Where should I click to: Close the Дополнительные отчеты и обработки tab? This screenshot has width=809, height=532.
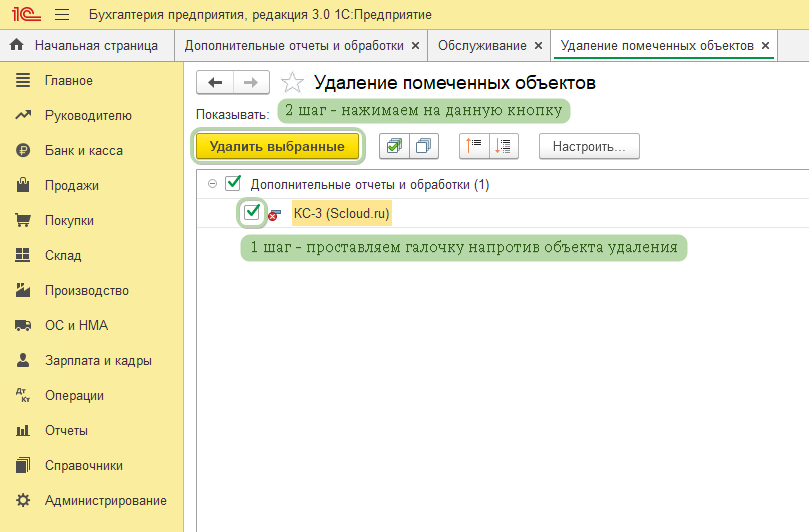click(x=415, y=46)
